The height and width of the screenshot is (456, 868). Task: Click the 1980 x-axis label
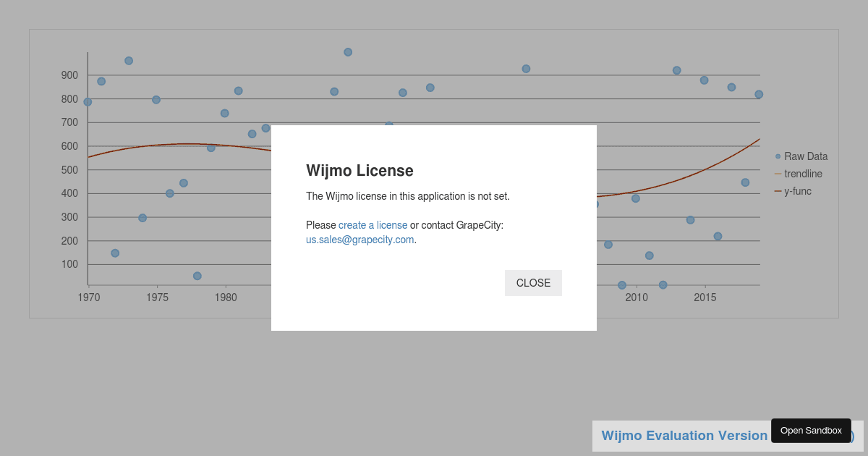point(226,297)
